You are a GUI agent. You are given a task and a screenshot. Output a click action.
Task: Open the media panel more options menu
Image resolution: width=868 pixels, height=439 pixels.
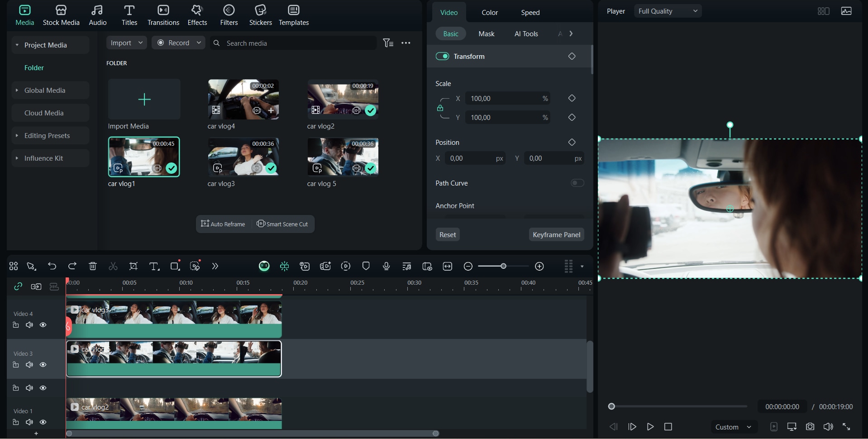point(406,43)
